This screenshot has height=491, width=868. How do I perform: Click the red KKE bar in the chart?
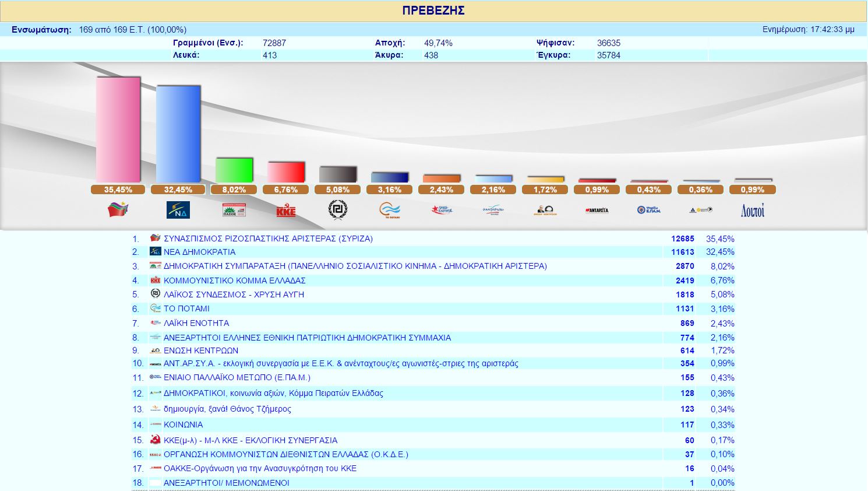[286, 172]
